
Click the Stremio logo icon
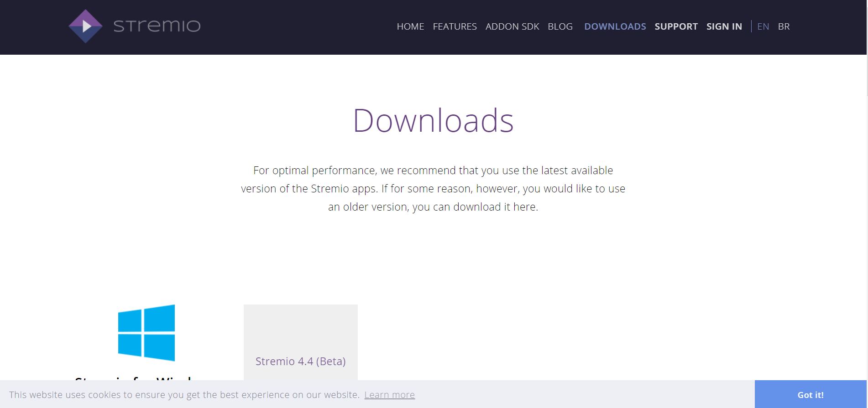point(85,26)
